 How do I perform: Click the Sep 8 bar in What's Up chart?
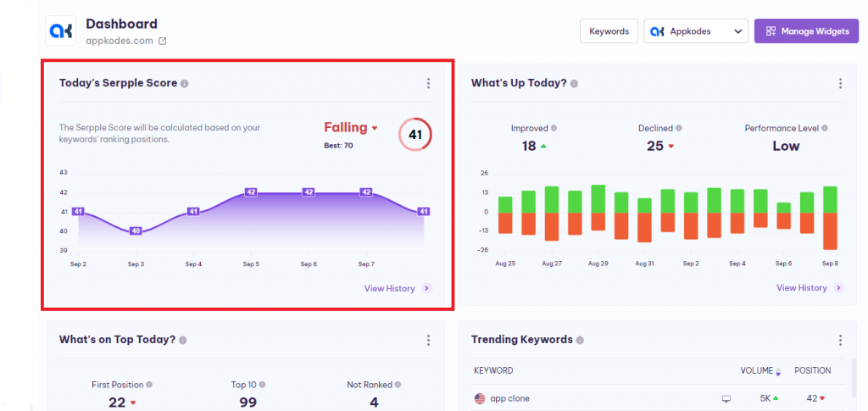pos(830,217)
